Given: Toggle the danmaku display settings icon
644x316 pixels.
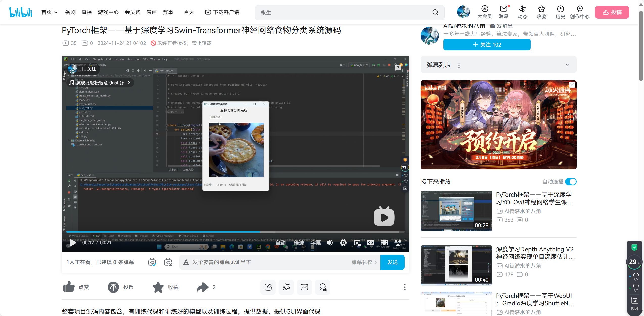Looking at the screenshot, I should 168,262.
